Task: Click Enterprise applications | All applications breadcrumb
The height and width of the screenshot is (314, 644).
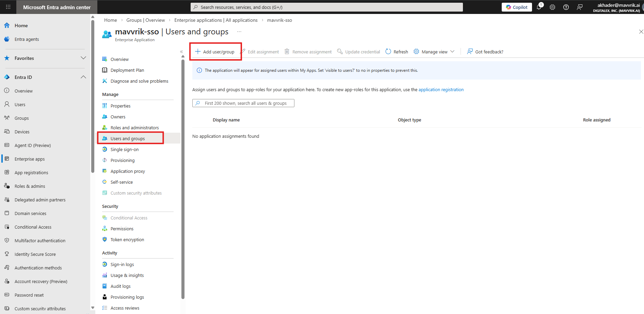Action: pos(216,20)
